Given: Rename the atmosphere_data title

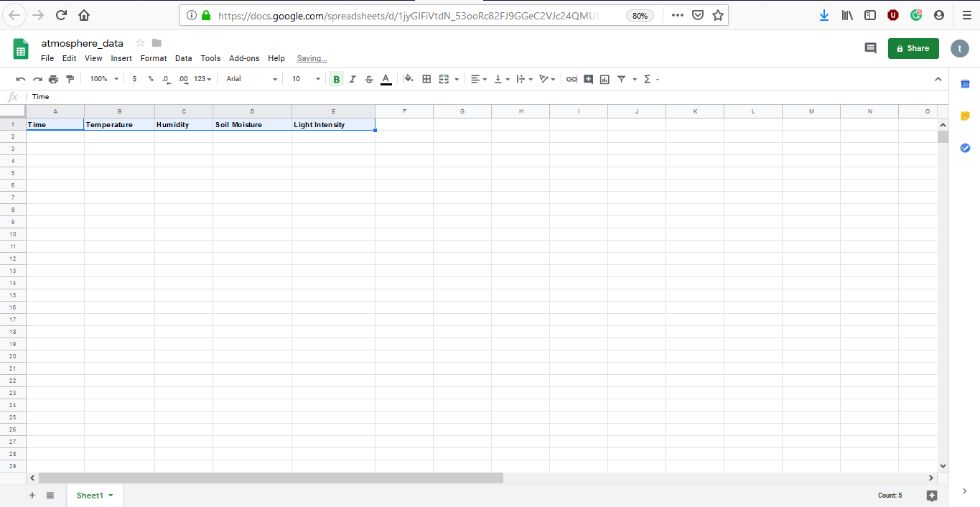Looking at the screenshot, I should coord(82,43).
